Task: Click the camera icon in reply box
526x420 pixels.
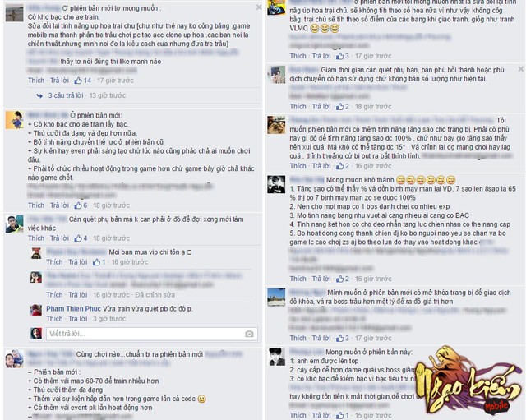Action: tap(249, 334)
